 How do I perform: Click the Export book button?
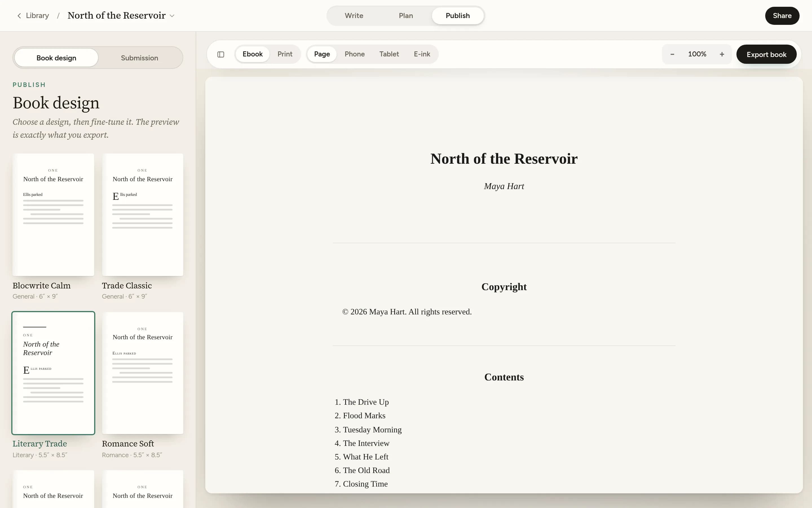click(x=766, y=54)
